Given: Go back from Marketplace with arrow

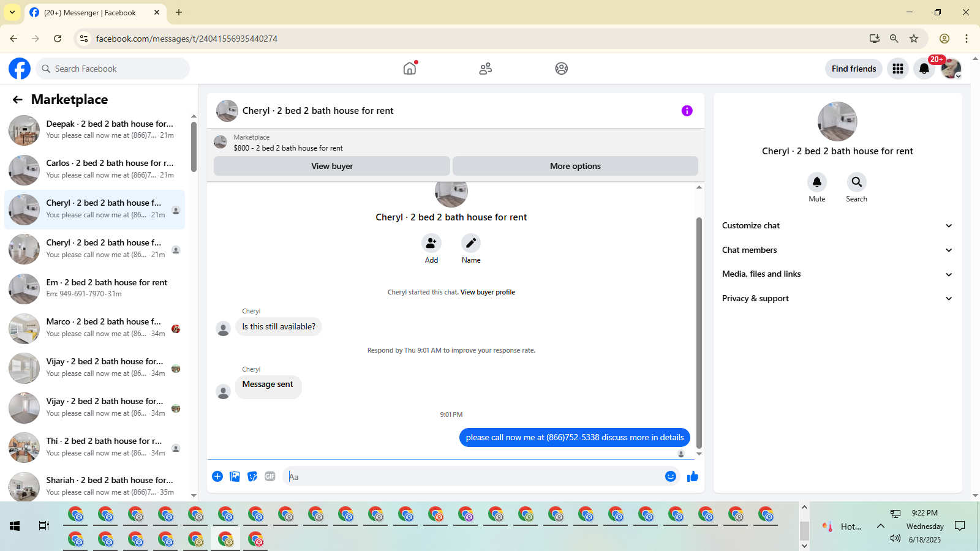Looking at the screenshot, I should click(x=18, y=100).
